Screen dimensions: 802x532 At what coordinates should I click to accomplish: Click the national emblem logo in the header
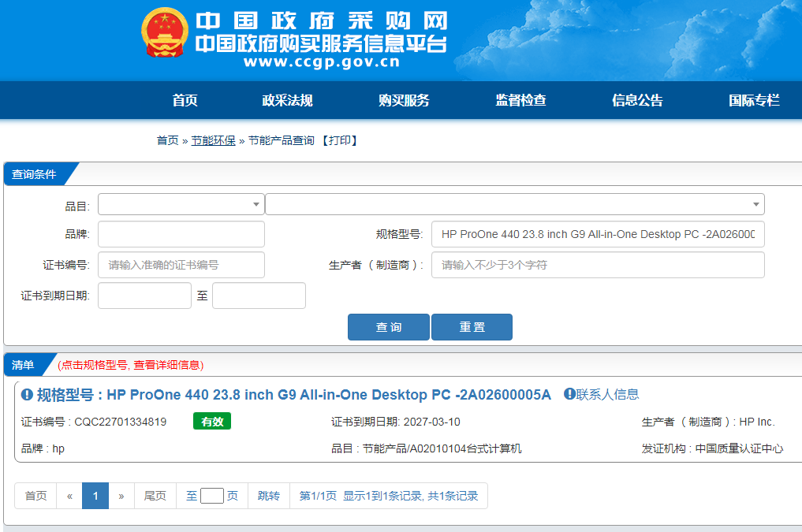[x=164, y=32]
